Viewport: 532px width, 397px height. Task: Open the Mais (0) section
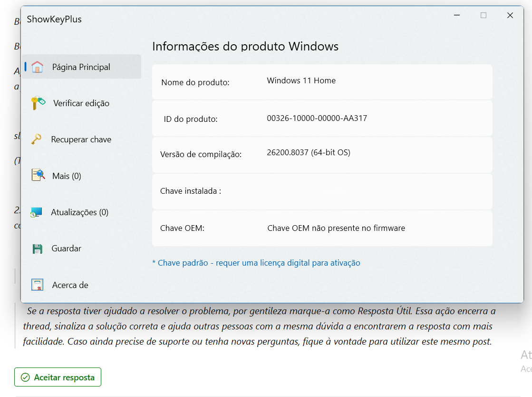coord(82,176)
